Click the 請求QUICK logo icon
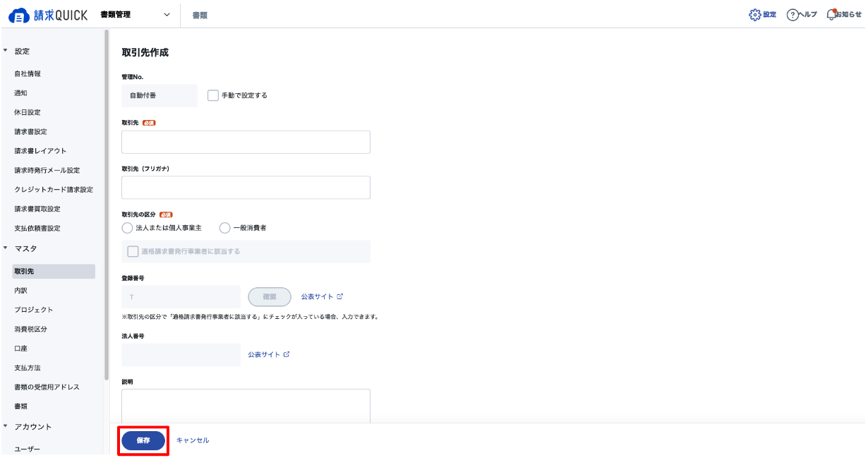The height and width of the screenshot is (465, 868). coord(18,14)
